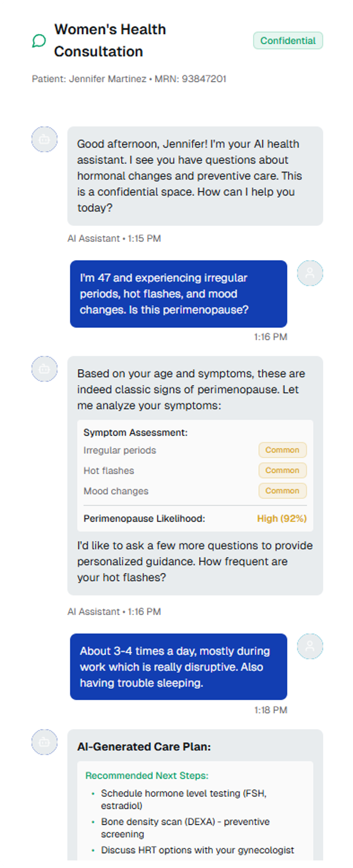Click the user avatar beside the perimenopause question
Viewport: 353px width, 868px height.
tap(310, 273)
